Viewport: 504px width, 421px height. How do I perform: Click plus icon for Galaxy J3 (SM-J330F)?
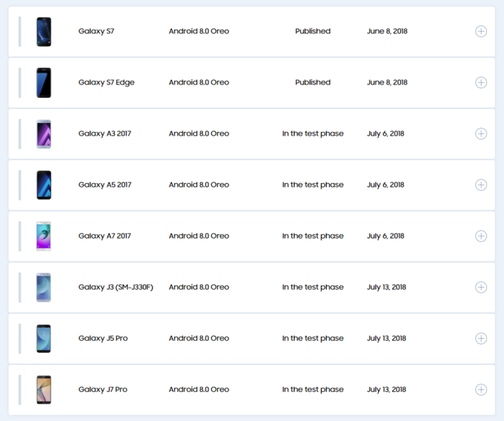click(481, 287)
